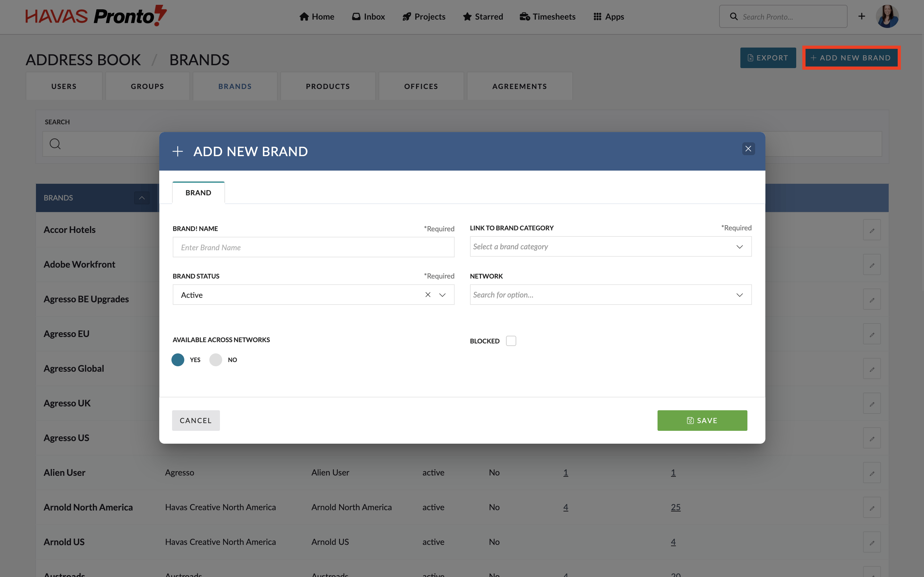Image resolution: width=924 pixels, height=577 pixels.
Task: Select Yes for Available Across Networks
Action: click(x=178, y=360)
